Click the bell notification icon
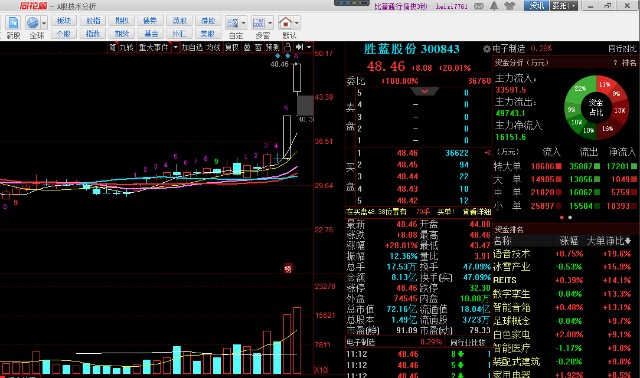The image size is (640, 378). [x=494, y=6]
